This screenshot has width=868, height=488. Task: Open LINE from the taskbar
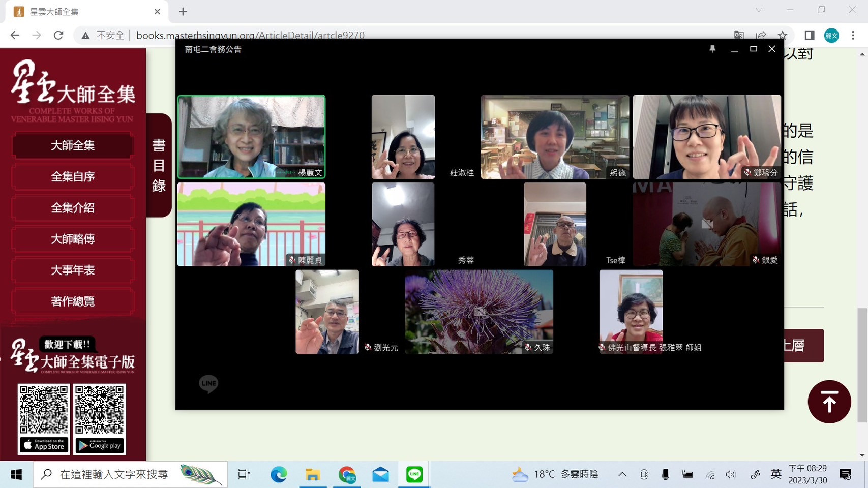[414, 474]
